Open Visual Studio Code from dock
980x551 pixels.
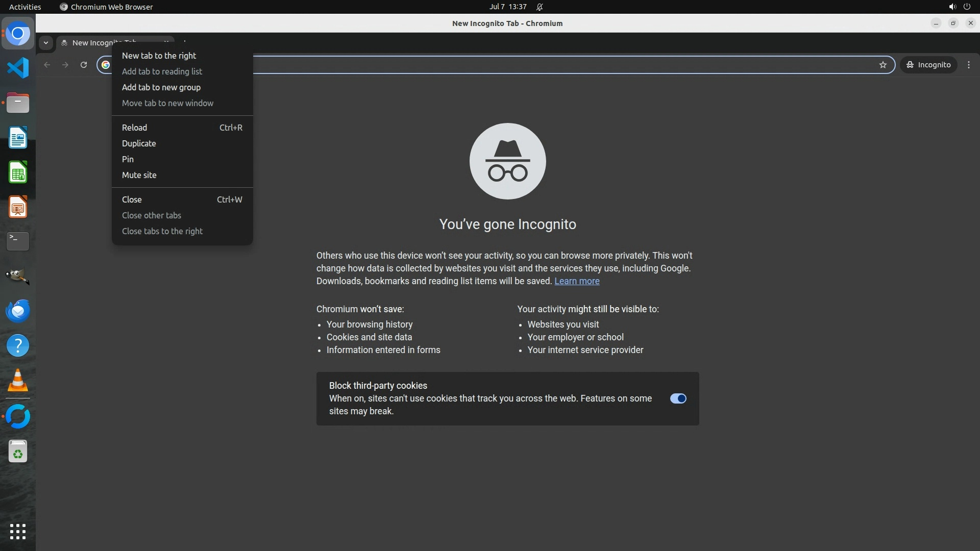click(x=18, y=68)
